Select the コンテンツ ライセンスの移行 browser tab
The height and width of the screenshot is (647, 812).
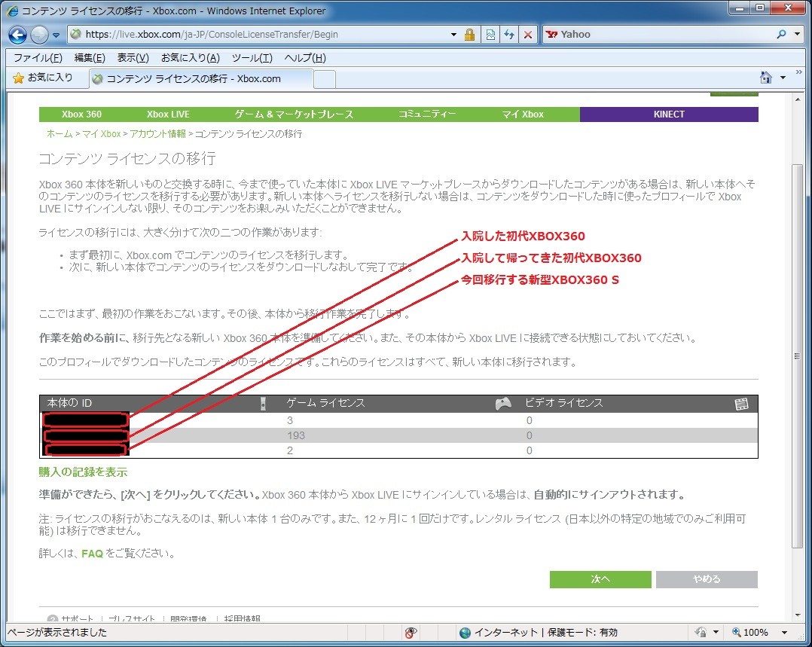pyautogui.click(x=200, y=79)
